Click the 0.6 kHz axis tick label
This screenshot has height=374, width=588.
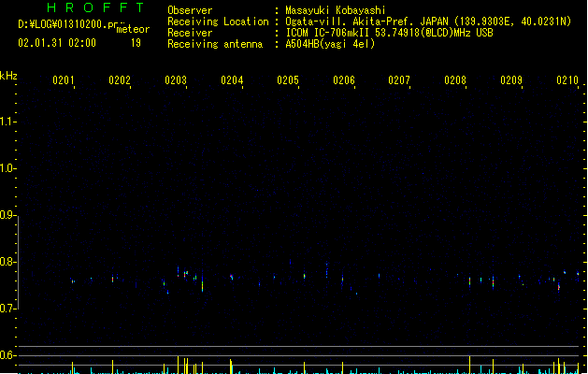tap(7, 355)
